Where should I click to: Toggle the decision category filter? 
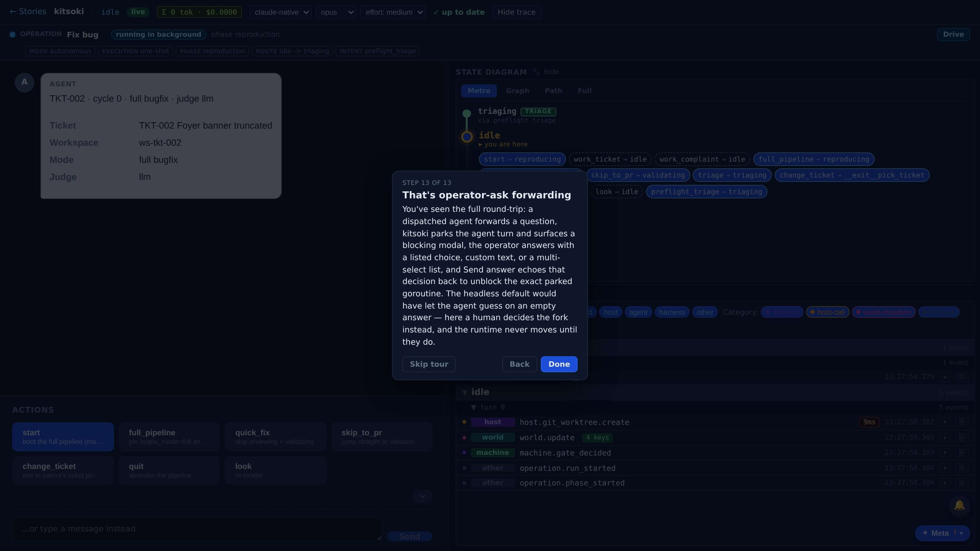[x=782, y=312]
